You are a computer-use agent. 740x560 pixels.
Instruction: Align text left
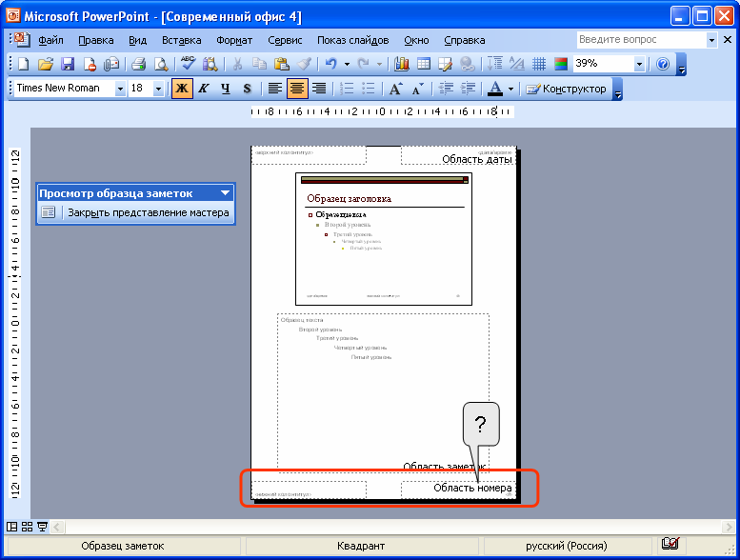pos(274,89)
